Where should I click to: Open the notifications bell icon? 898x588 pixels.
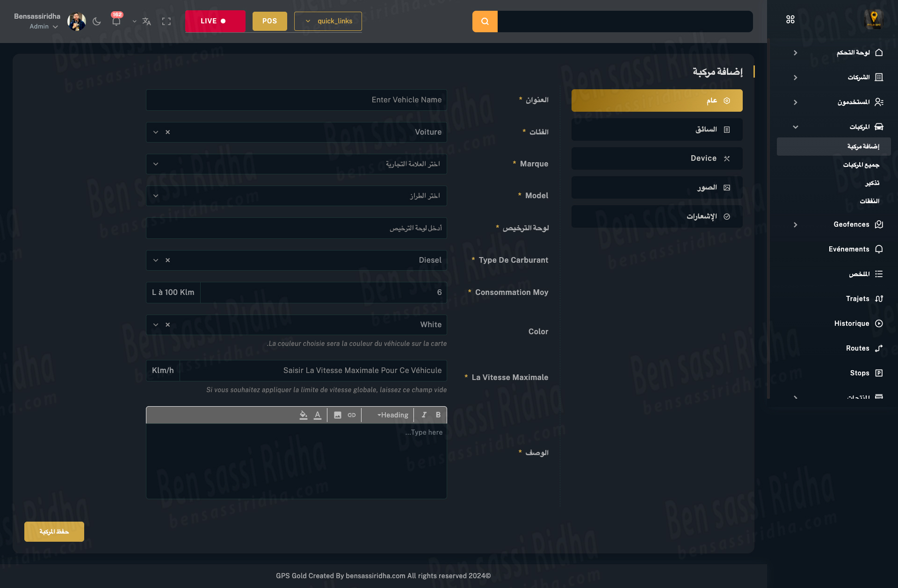click(x=116, y=22)
